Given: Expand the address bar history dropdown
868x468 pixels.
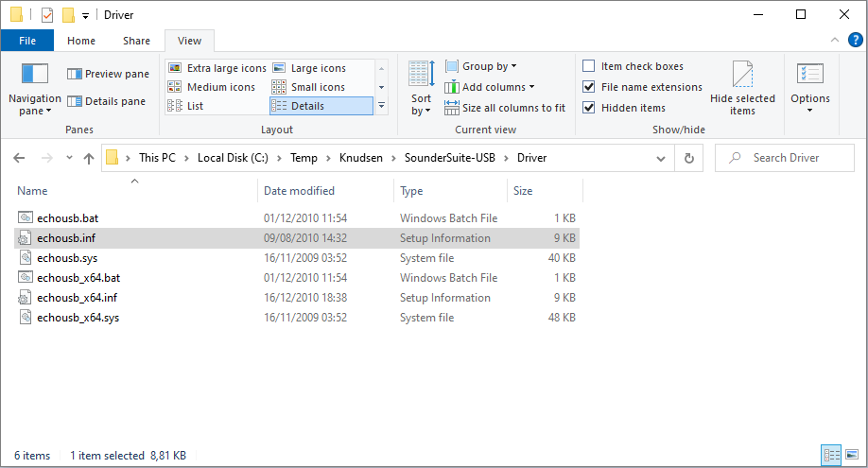Looking at the screenshot, I should (660, 159).
